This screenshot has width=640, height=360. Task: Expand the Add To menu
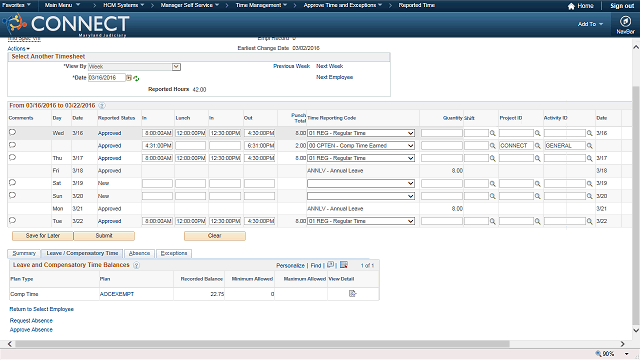590,24
